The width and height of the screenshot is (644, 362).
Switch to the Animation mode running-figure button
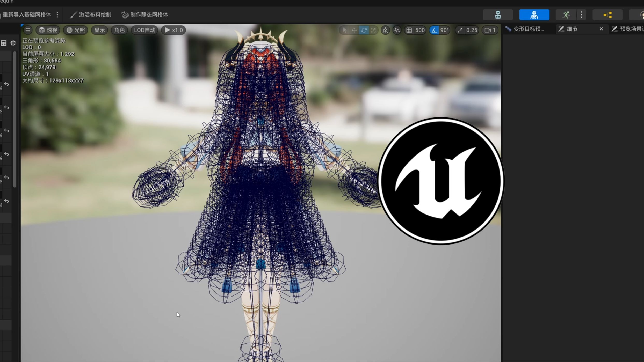(566, 15)
